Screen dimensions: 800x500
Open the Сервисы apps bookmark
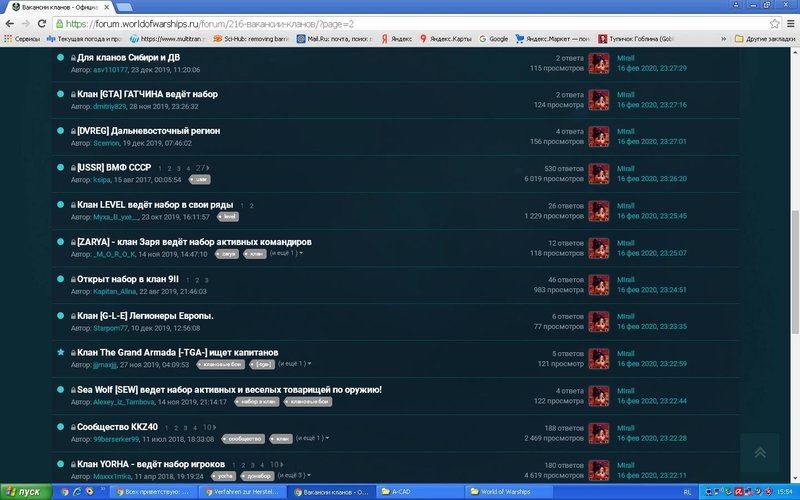pyautogui.click(x=21, y=39)
